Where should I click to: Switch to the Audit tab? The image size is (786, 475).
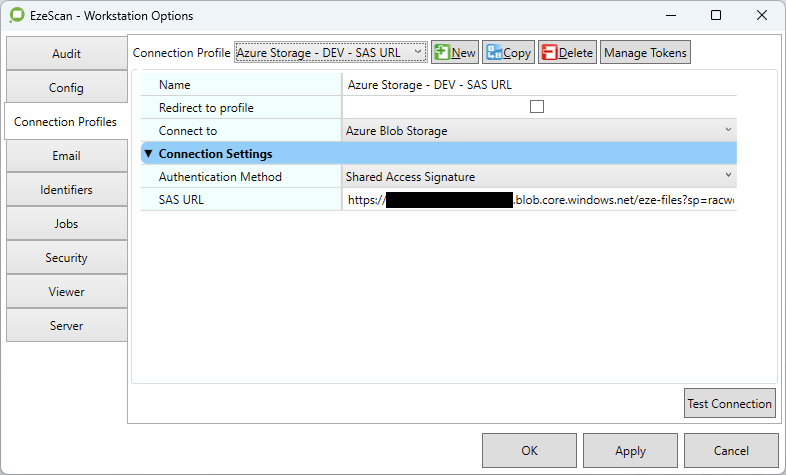tap(67, 54)
